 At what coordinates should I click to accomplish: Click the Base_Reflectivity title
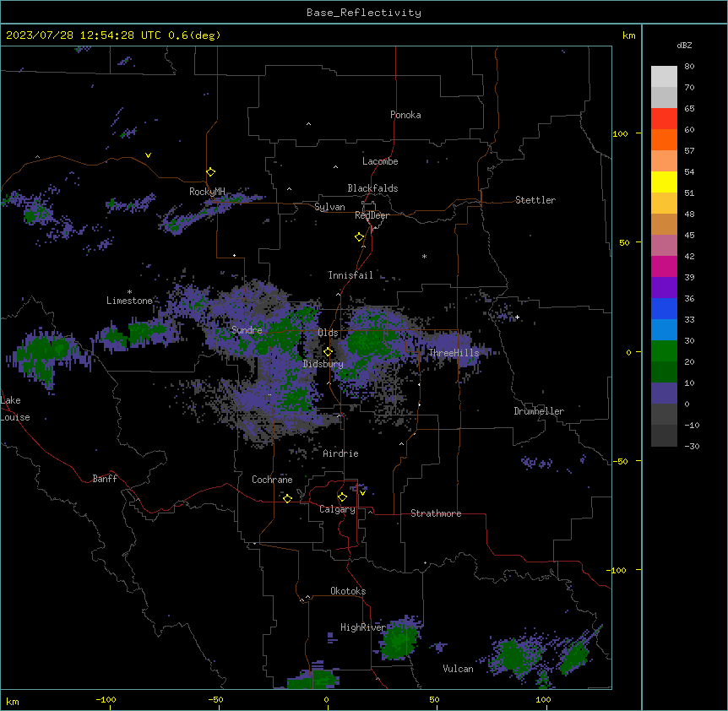(x=364, y=13)
